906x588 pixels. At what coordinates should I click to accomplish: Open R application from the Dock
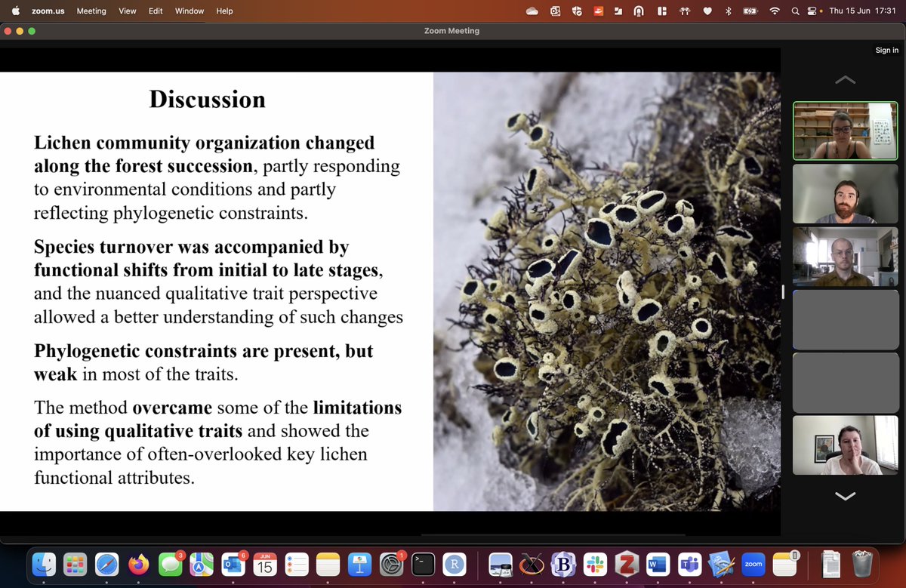(455, 563)
